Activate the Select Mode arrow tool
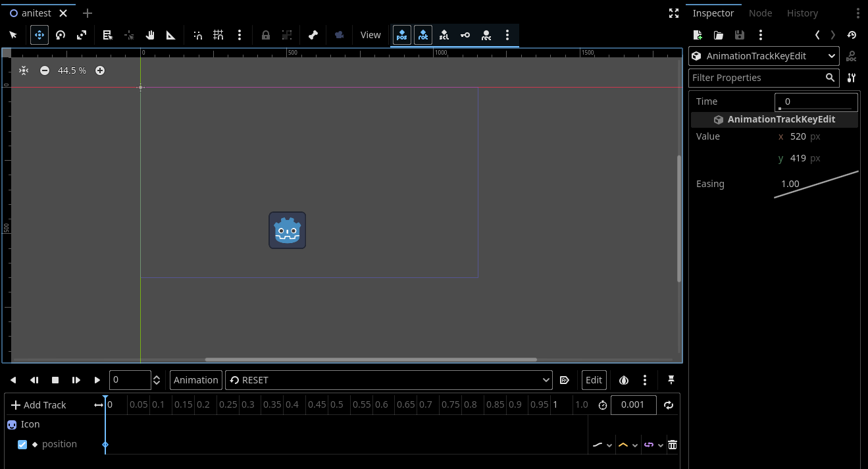 click(x=13, y=35)
